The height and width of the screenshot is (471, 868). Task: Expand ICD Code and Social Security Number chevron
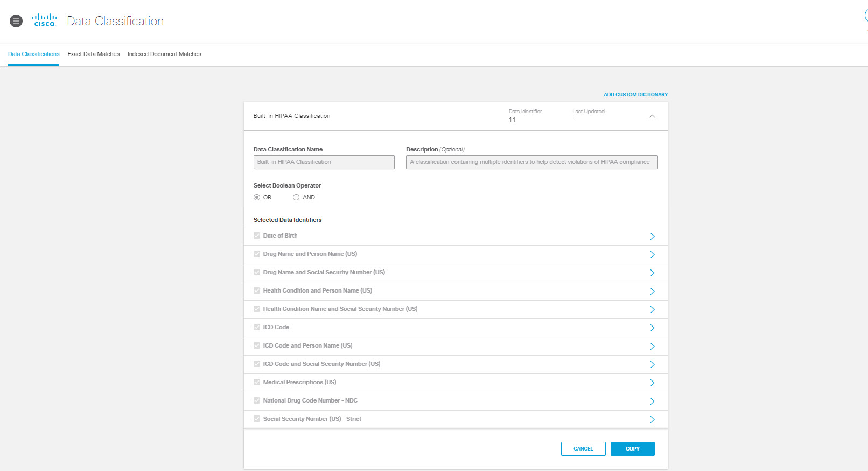(652, 365)
